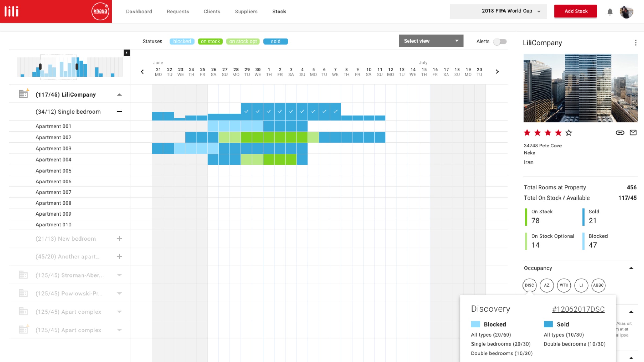Viewport: 644px width, 362px height.
Task: Go to previous dates with left arrow
Action: (x=142, y=72)
